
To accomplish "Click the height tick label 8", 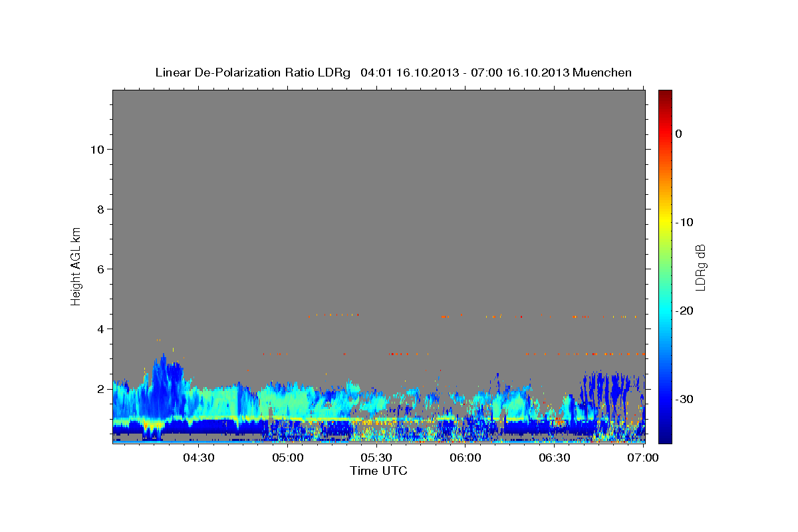I will pos(100,209).
